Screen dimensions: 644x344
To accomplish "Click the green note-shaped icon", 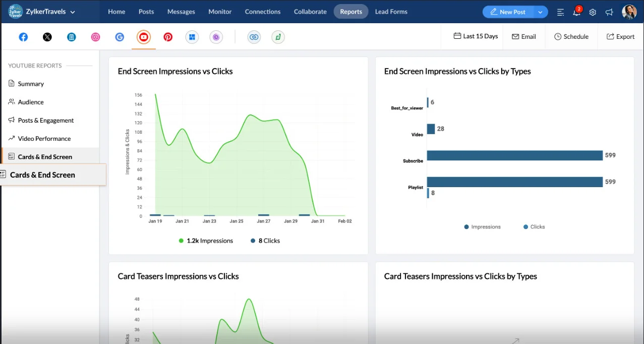I will point(278,37).
